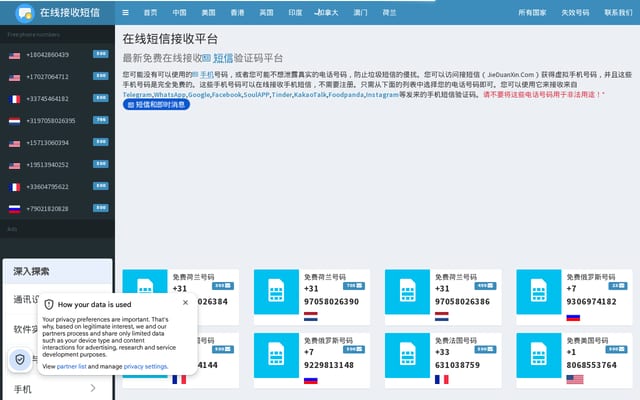640x400 pixels.
Task: Open the 中国 nav item
Action: pyautogui.click(x=179, y=13)
